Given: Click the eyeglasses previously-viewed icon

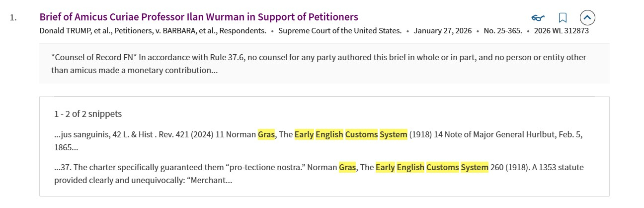Looking at the screenshot, I should click(538, 18).
